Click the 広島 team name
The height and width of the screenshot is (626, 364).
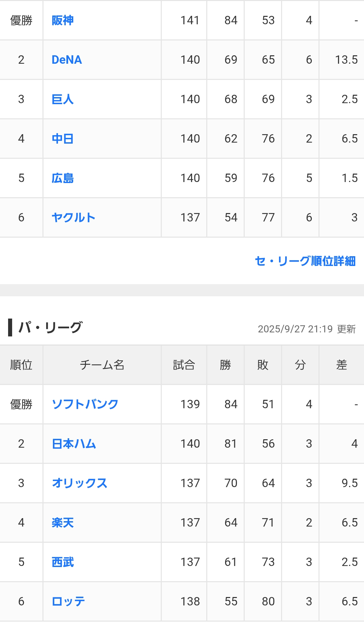tap(63, 178)
